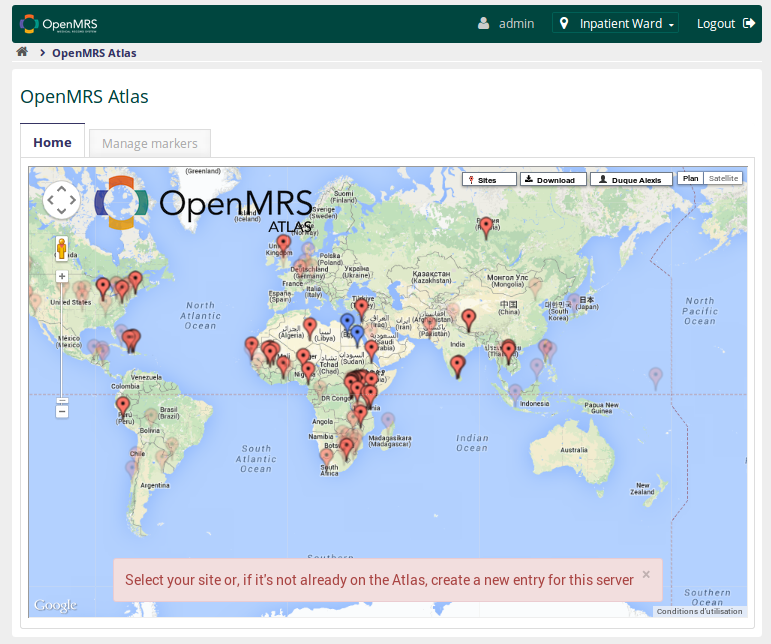The width and height of the screenshot is (771, 644).
Task: Expand the Inpatient Ward location dropdown
Action: click(x=615, y=23)
